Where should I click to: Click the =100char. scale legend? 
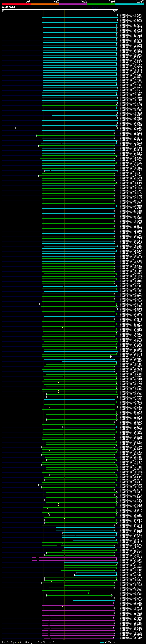tap(109, 642)
